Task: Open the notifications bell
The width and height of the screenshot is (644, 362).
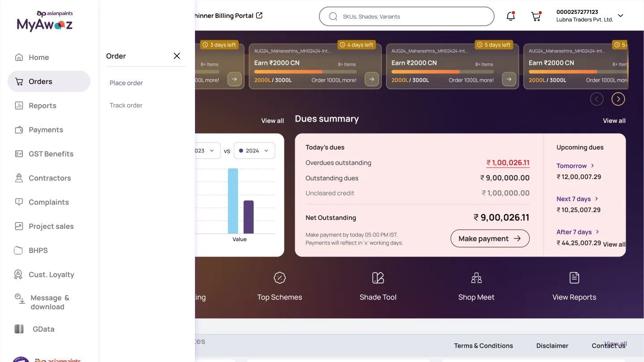Action: pyautogui.click(x=511, y=17)
